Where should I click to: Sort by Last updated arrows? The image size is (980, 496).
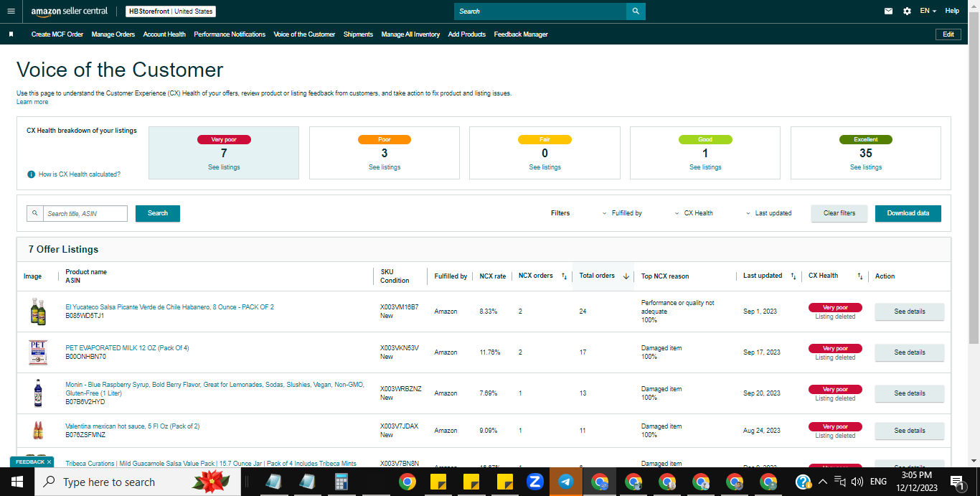[x=793, y=276]
